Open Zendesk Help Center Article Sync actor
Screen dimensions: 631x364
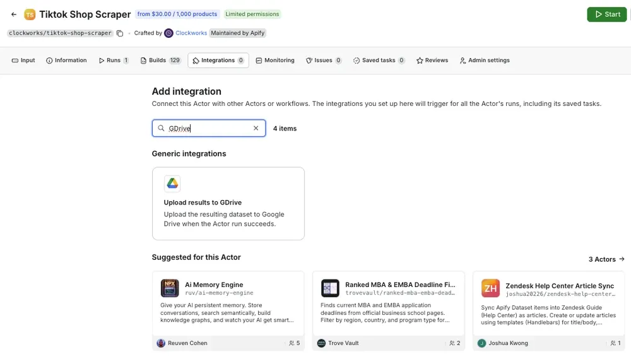(548, 310)
